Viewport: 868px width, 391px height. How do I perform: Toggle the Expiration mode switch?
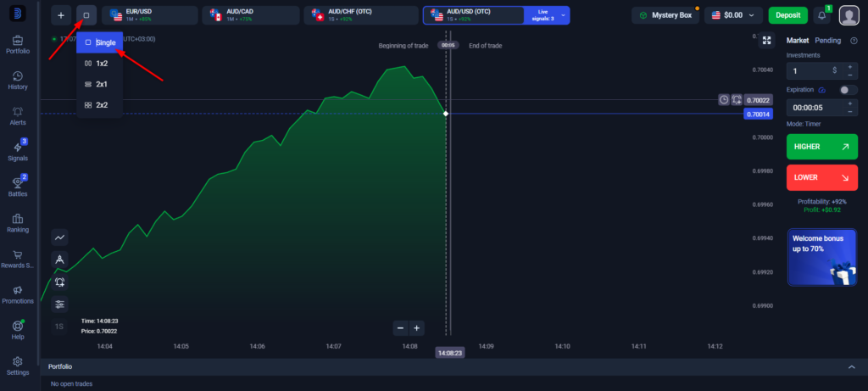click(x=849, y=90)
